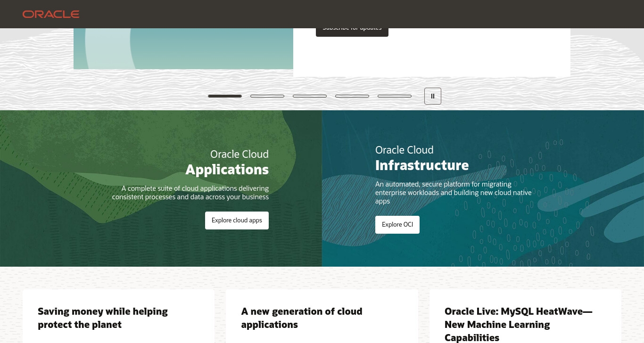Pause the carousel autoplay
Viewport: 644px width, 343px height.
point(433,96)
